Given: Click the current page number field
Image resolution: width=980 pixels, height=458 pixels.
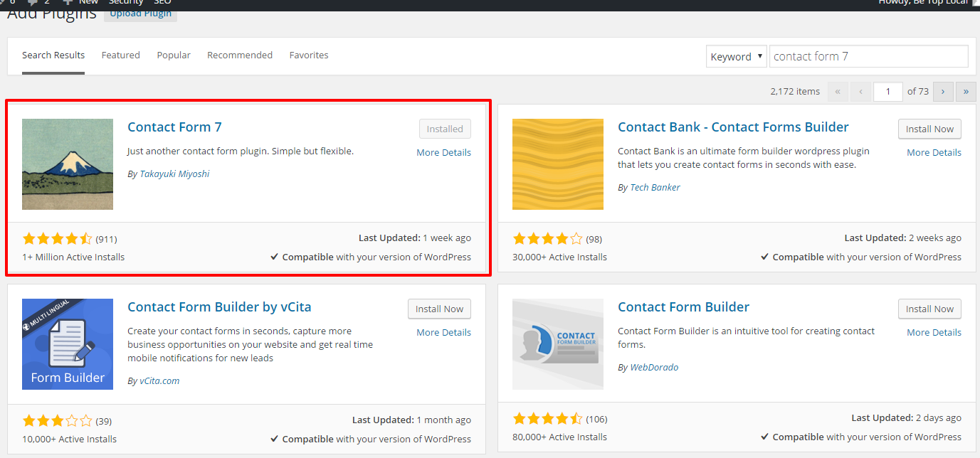Looking at the screenshot, I should click(x=888, y=91).
